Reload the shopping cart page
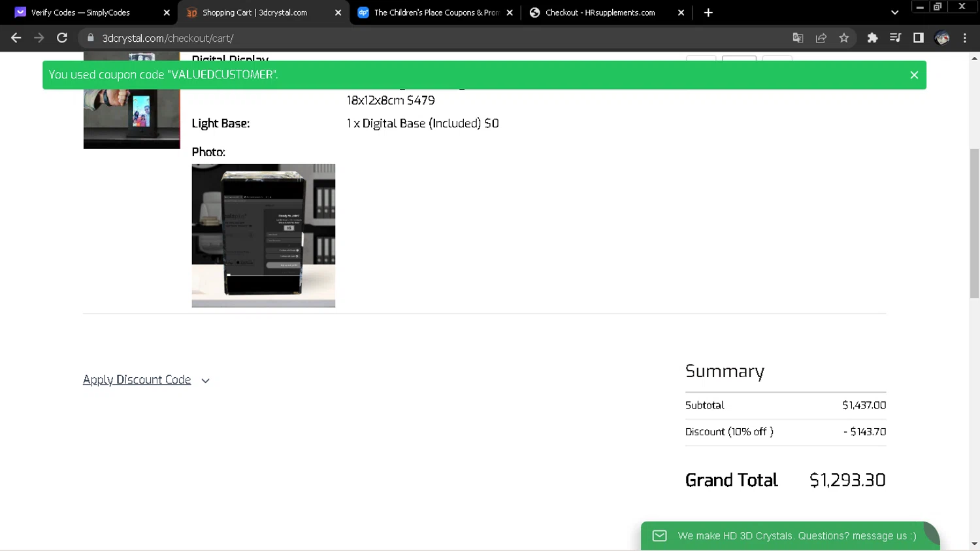980x551 pixels. (62, 38)
